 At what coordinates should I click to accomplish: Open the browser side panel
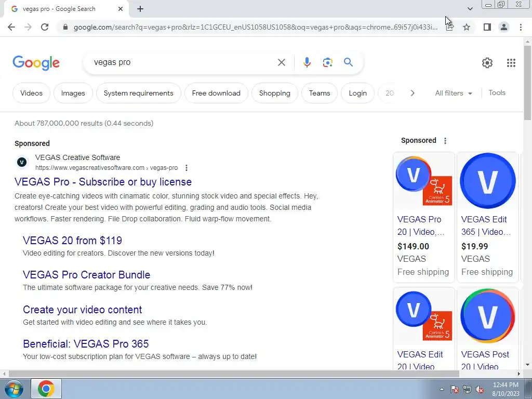coord(487,27)
